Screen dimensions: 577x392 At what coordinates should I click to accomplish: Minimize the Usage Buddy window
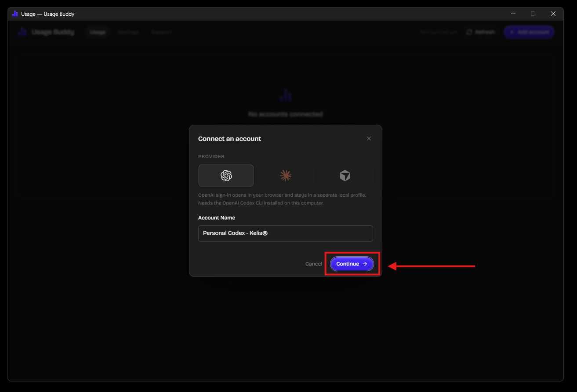point(513,14)
